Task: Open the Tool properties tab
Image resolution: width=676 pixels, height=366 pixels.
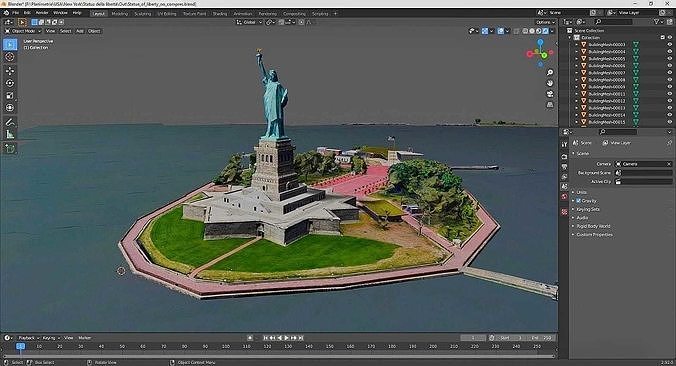Action: (x=564, y=144)
